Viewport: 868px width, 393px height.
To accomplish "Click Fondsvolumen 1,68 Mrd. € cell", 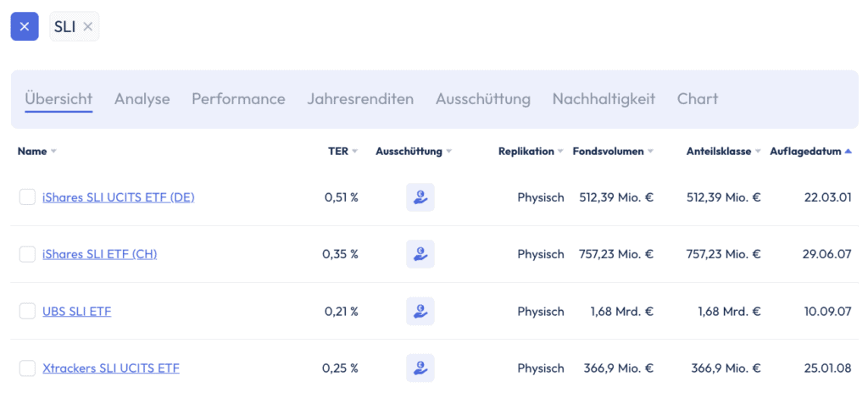I will coord(622,311).
